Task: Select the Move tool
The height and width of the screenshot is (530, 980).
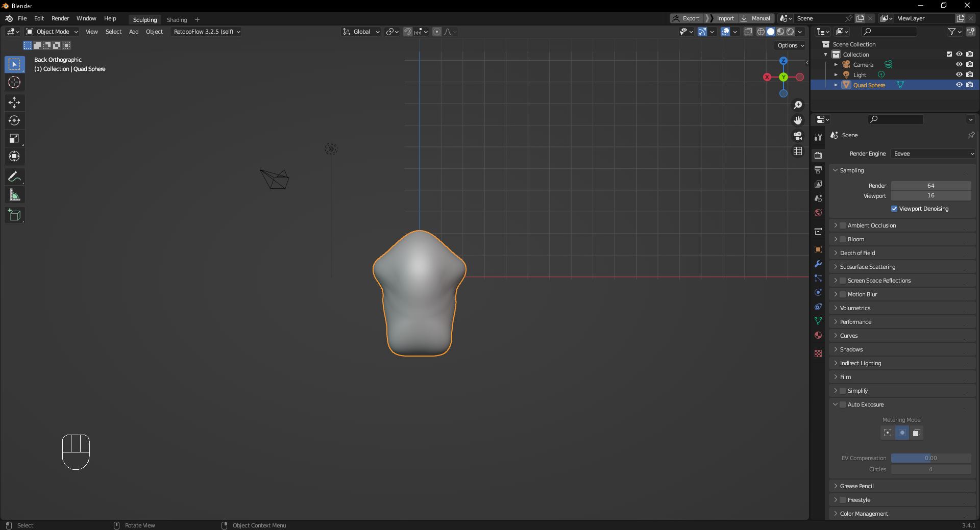Action: tap(14, 103)
